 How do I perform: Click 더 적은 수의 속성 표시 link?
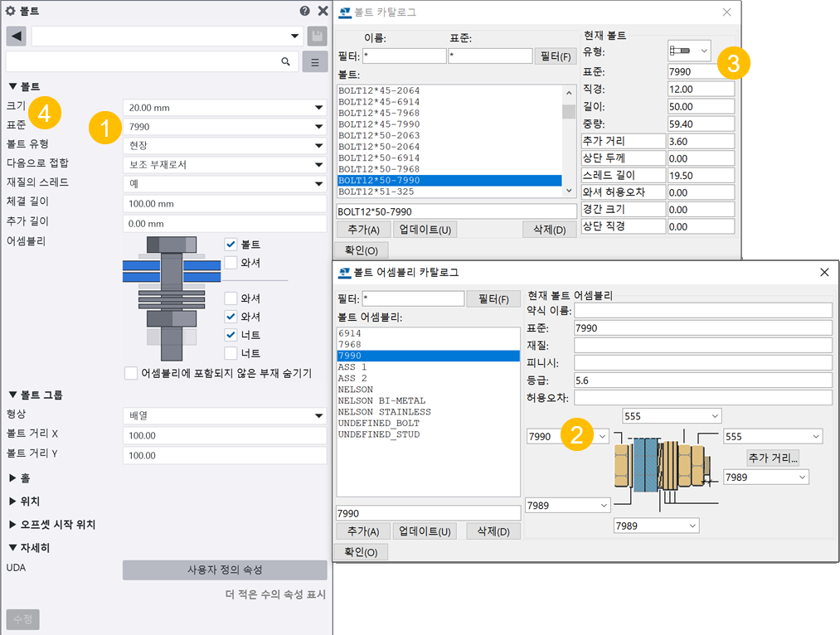point(275,594)
